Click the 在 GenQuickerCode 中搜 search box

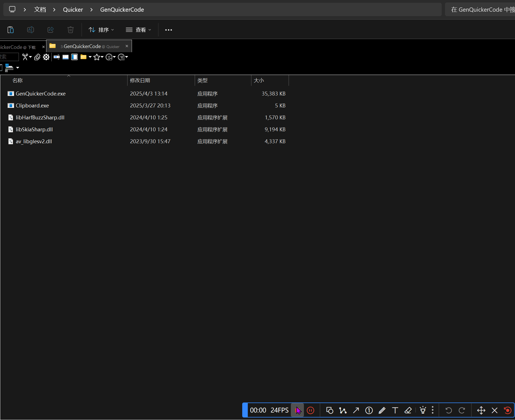480,10
